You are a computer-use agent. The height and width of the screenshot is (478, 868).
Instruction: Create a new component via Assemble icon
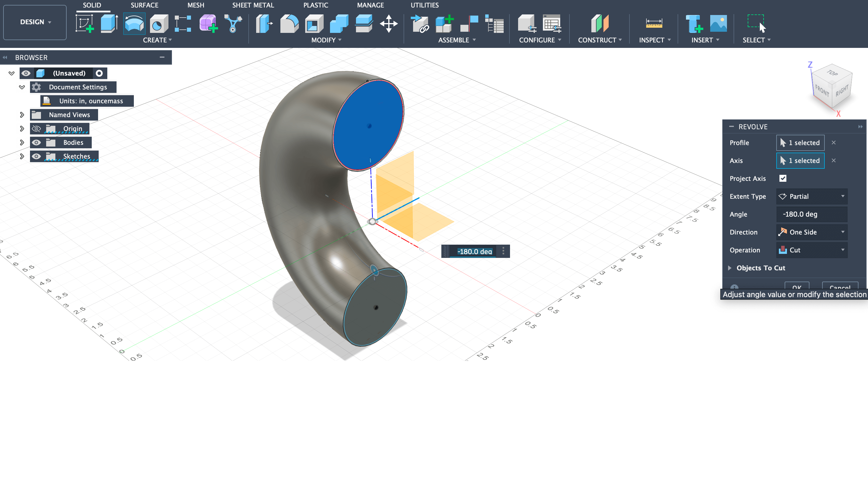tap(443, 24)
